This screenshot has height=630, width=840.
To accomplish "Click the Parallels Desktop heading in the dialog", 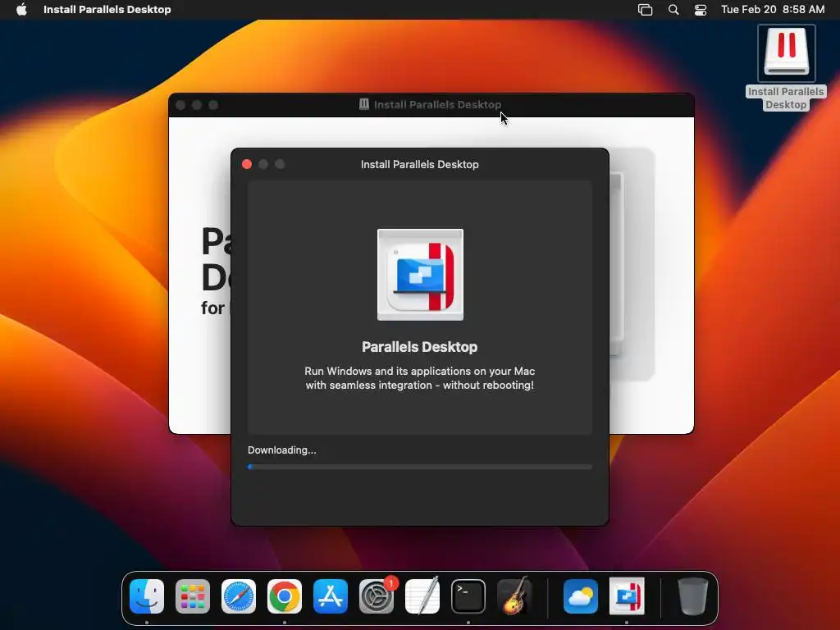I will click(419, 347).
